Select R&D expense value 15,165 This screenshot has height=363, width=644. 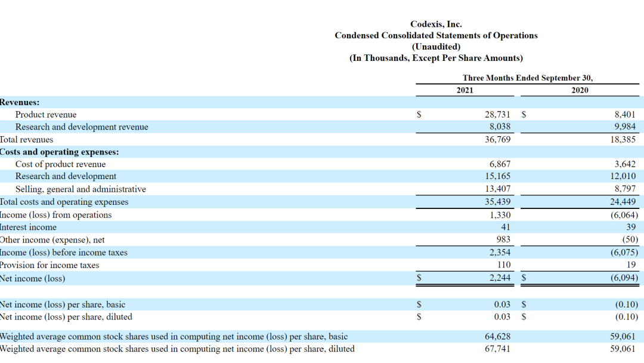[x=497, y=176]
